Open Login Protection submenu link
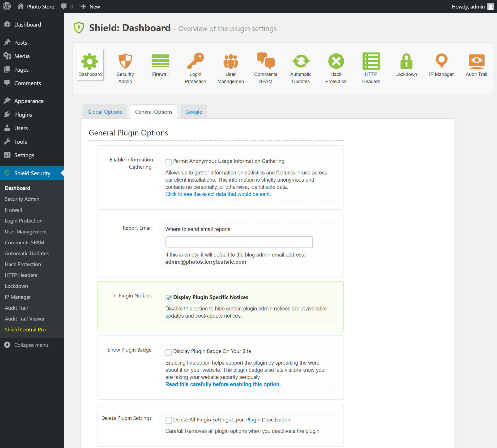The height and width of the screenshot is (448, 497). [23, 221]
